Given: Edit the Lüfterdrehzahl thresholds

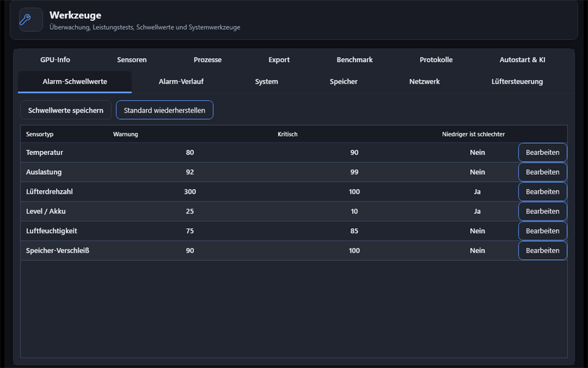Looking at the screenshot, I should (543, 191).
